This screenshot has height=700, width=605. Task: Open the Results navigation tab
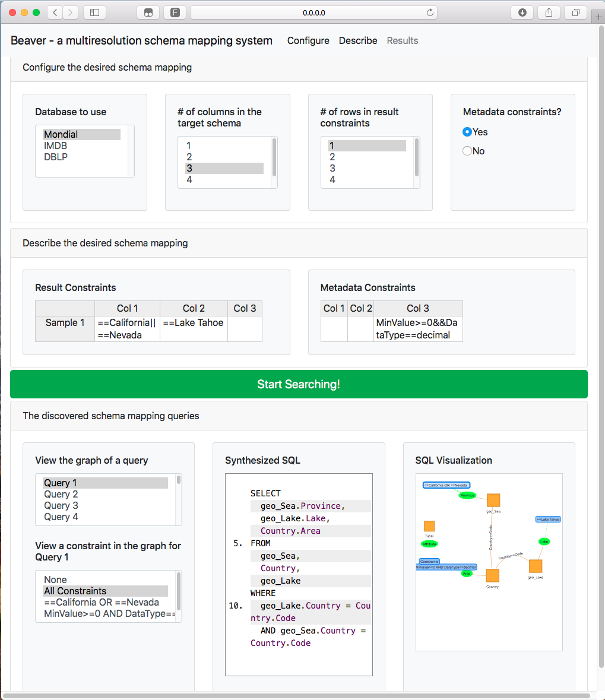[x=403, y=40]
